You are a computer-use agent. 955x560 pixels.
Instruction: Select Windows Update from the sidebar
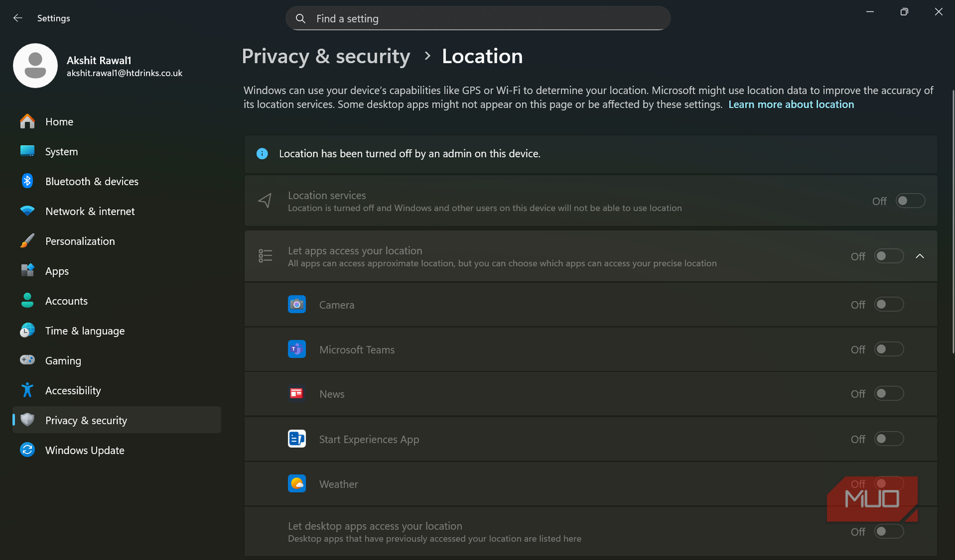click(x=85, y=450)
